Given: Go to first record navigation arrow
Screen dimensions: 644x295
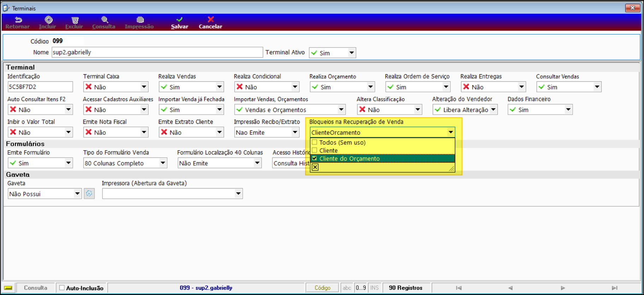Looking at the screenshot, I should pos(459,288).
